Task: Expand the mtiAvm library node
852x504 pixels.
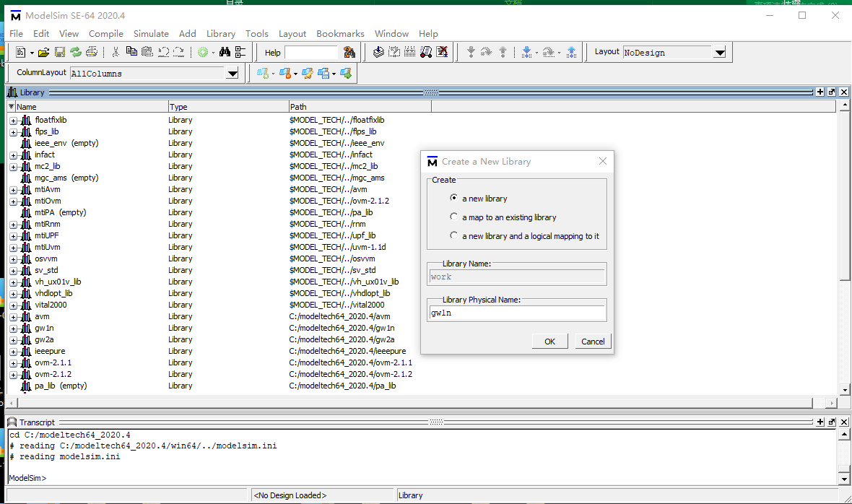Action: click(x=13, y=190)
